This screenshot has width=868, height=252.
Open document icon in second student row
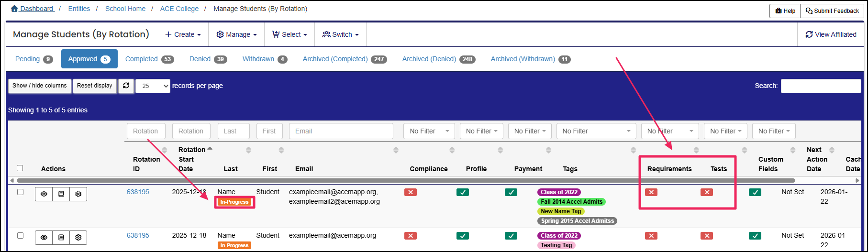point(61,238)
